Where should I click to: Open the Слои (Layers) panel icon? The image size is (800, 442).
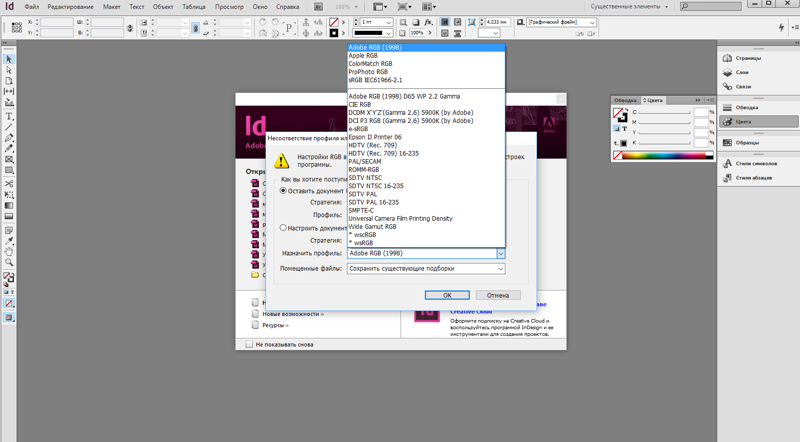pyautogui.click(x=728, y=72)
